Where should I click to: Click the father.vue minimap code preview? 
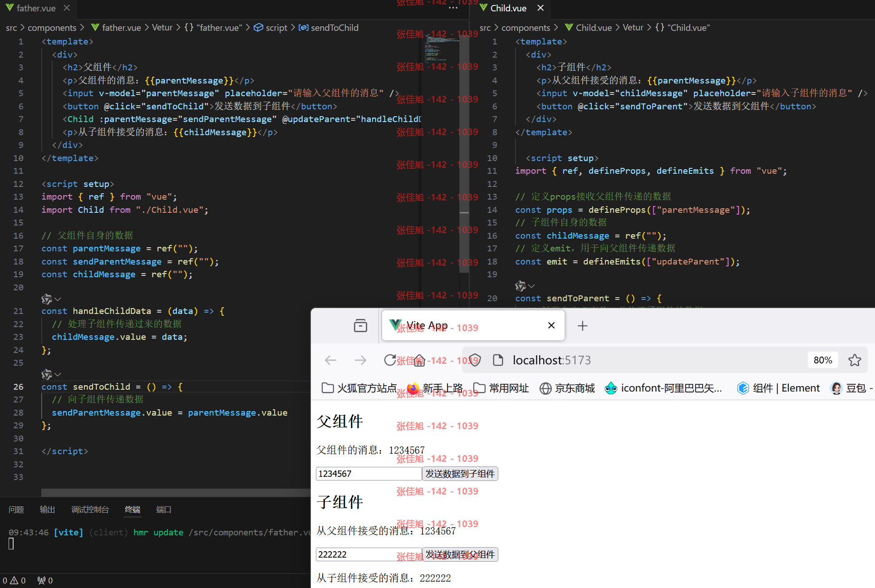point(441,49)
